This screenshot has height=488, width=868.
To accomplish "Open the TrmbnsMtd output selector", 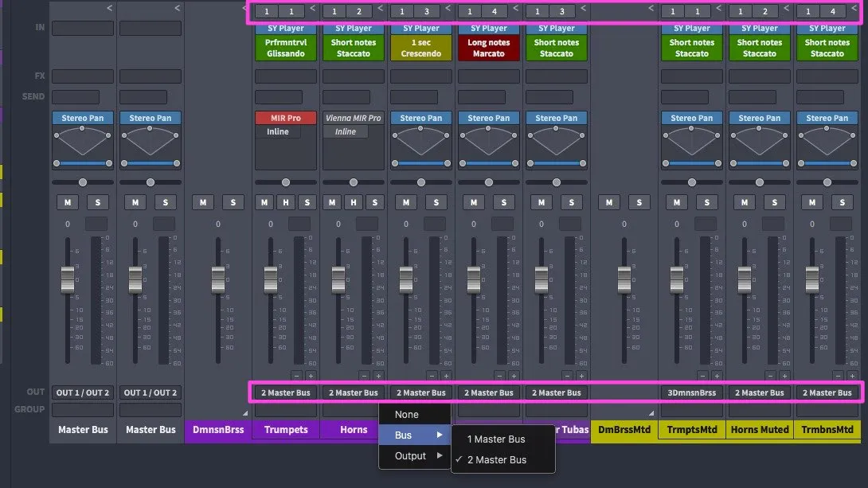I will tap(827, 392).
